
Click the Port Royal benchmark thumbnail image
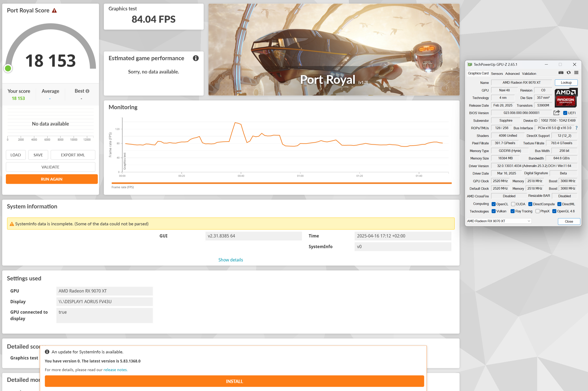click(x=334, y=49)
